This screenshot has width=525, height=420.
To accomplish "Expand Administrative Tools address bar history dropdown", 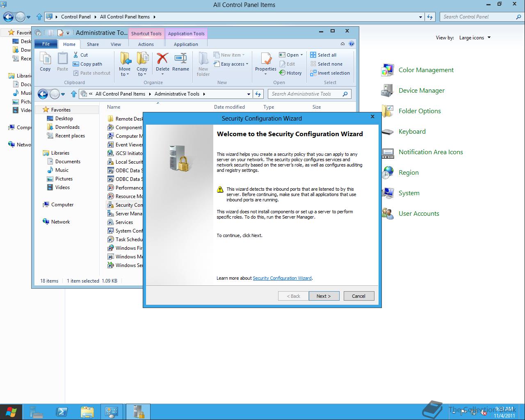I will click(249, 94).
